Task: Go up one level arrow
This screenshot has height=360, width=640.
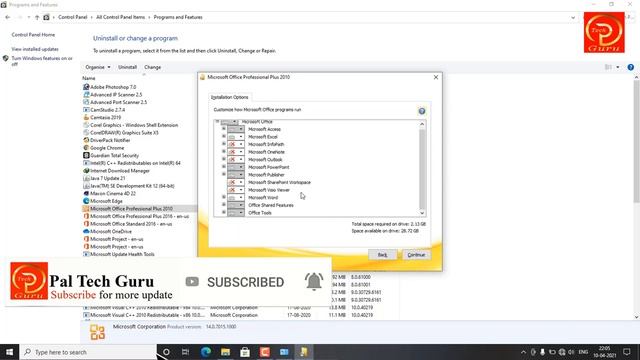Action: (x=37, y=17)
